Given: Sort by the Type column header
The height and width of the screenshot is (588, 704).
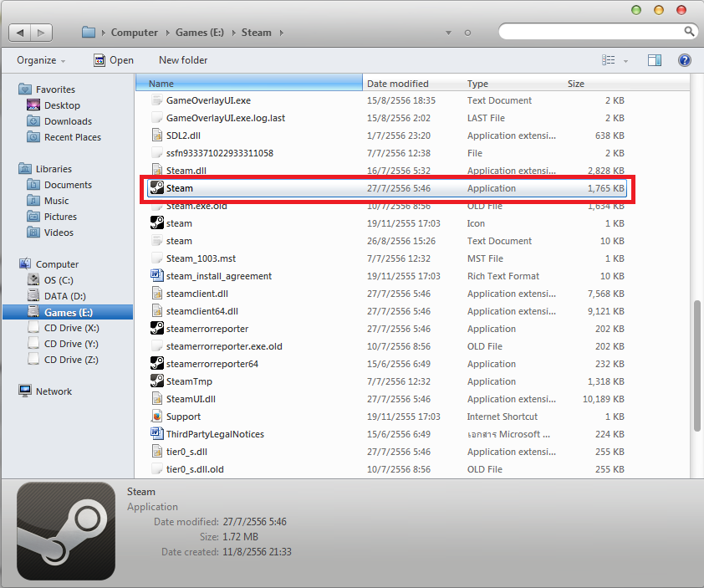Looking at the screenshot, I should pos(513,84).
